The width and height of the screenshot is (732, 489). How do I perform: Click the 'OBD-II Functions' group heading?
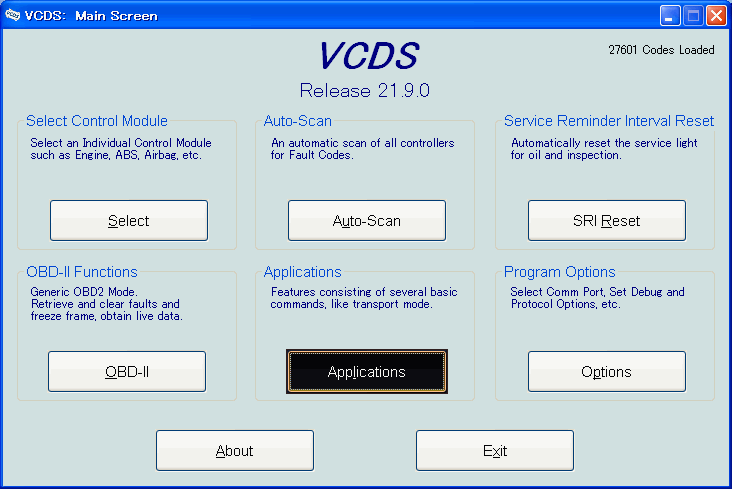coord(82,272)
